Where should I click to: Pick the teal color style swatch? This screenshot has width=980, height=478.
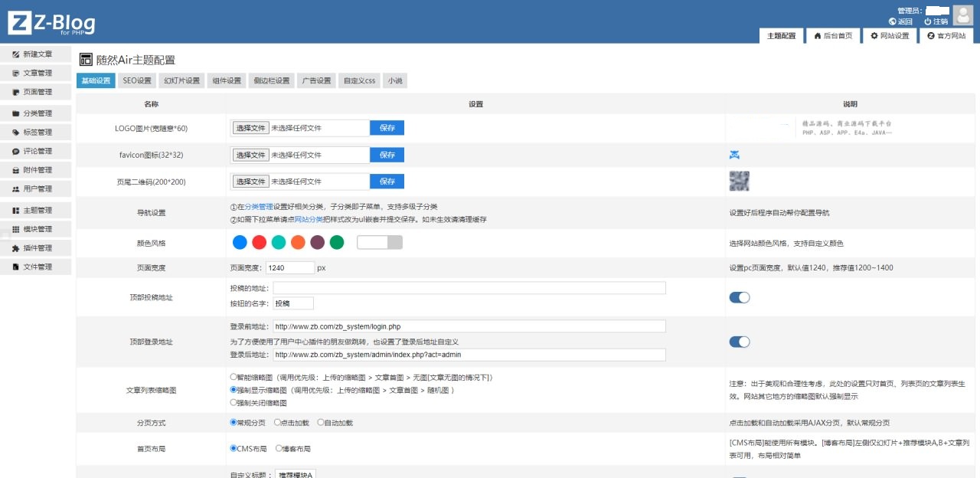[279, 242]
